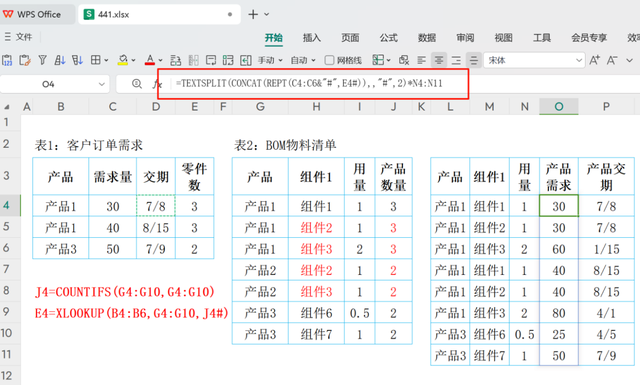Open the 公式 ribbon tab
This screenshot has width=640, height=385.
389,38
